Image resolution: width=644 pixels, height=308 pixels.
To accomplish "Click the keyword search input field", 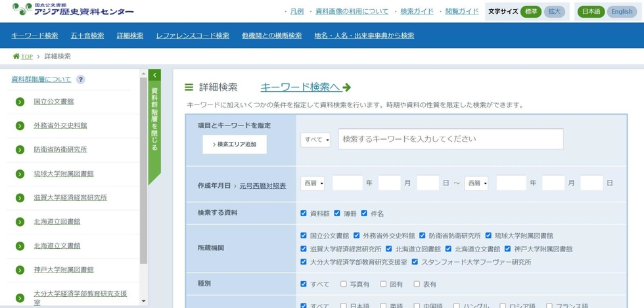I will pyautogui.click(x=451, y=139).
